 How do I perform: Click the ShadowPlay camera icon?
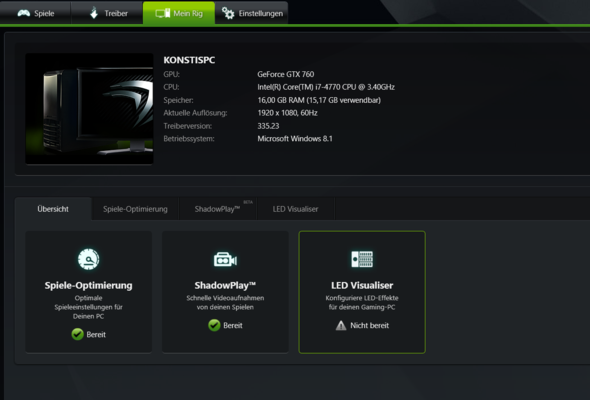pyautogui.click(x=225, y=259)
